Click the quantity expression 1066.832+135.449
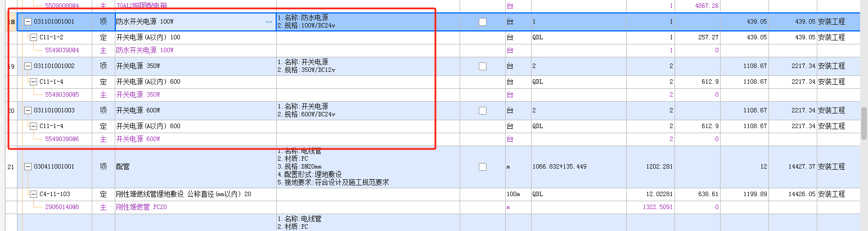This screenshot has height=231, width=868. click(x=559, y=167)
